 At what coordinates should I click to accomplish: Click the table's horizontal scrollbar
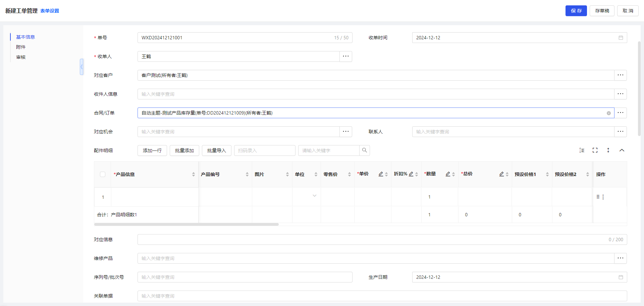tap(186, 224)
